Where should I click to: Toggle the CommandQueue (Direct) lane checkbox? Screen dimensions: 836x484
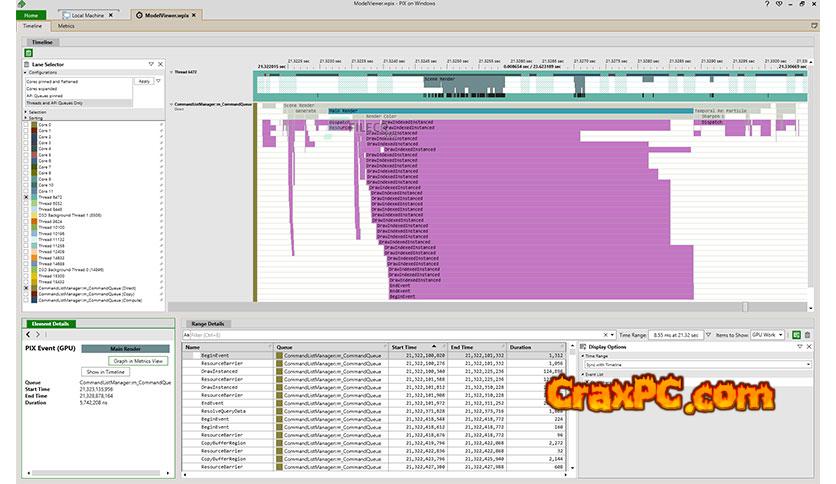tap(26, 288)
